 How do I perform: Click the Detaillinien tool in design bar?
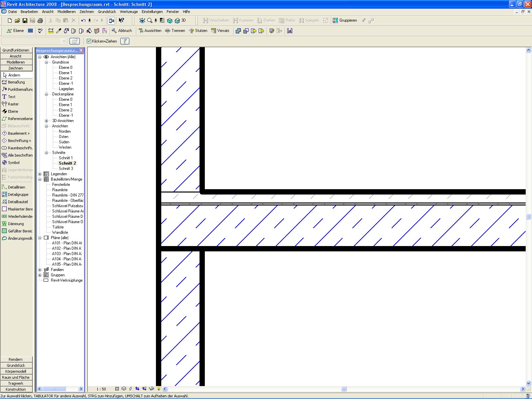click(x=17, y=187)
